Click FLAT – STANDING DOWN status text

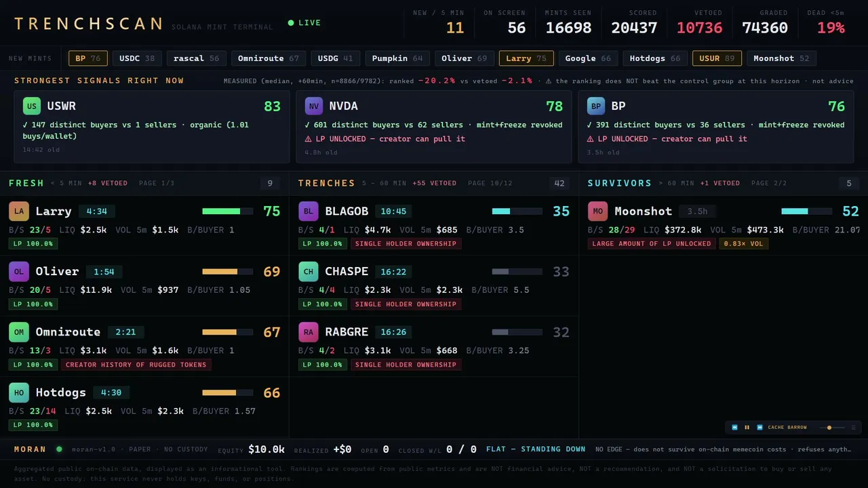coord(536,449)
